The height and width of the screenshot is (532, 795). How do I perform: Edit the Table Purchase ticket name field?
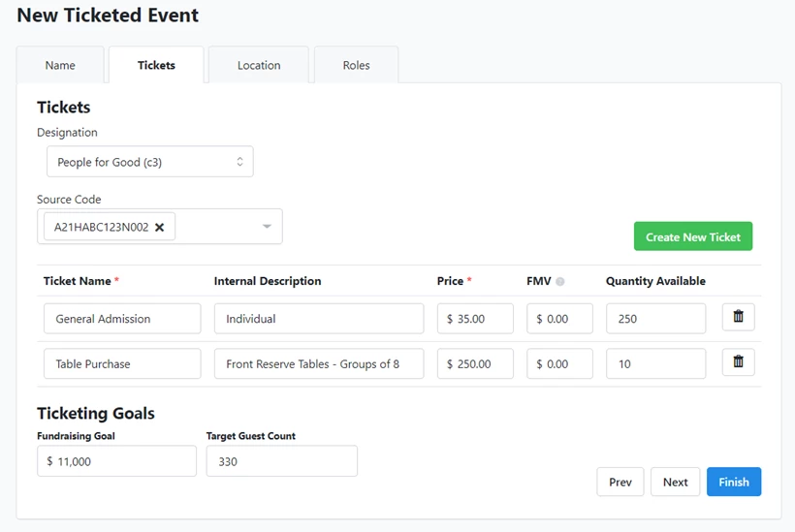pyautogui.click(x=122, y=363)
